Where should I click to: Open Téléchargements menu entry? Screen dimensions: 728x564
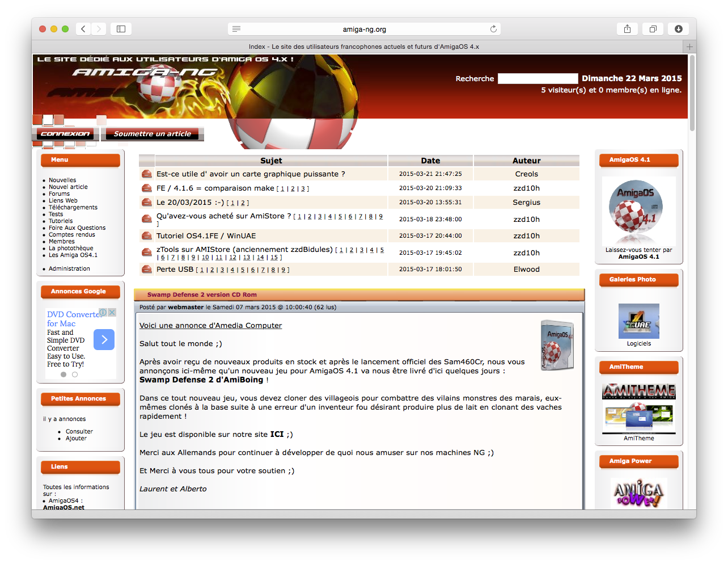pyautogui.click(x=73, y=207)
